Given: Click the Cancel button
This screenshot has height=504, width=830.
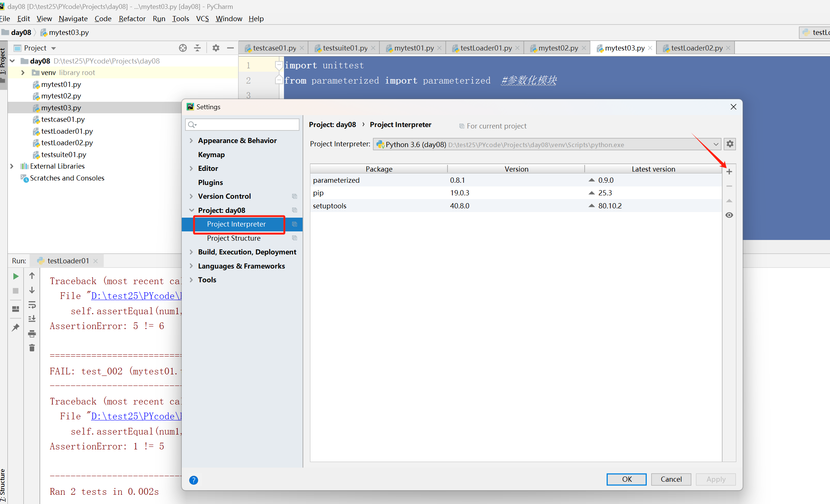Looking at the screenshot, I should tap(671, 479).
